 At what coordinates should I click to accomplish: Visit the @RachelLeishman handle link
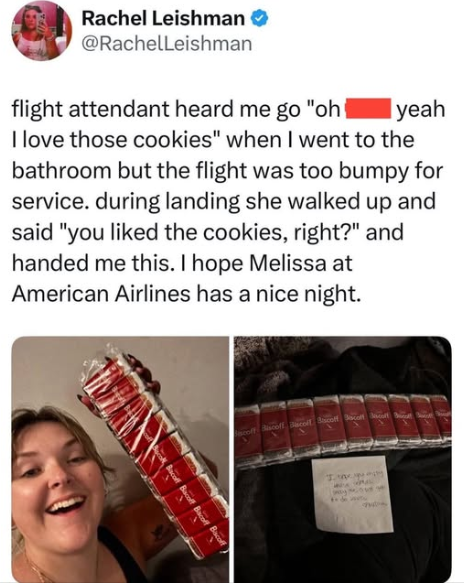[166, 43]
